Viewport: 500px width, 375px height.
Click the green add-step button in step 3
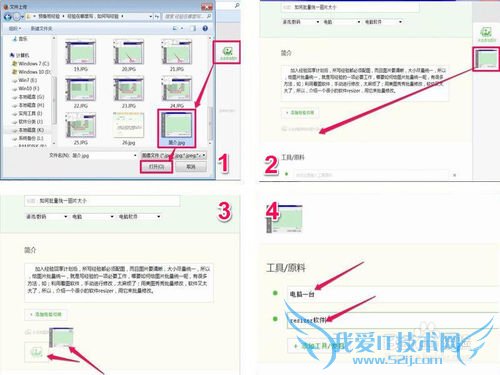46,314
